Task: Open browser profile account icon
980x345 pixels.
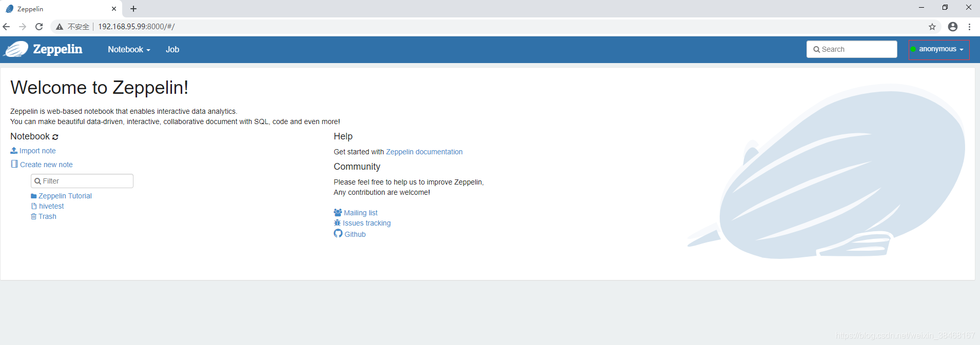Action: point(953,27)
